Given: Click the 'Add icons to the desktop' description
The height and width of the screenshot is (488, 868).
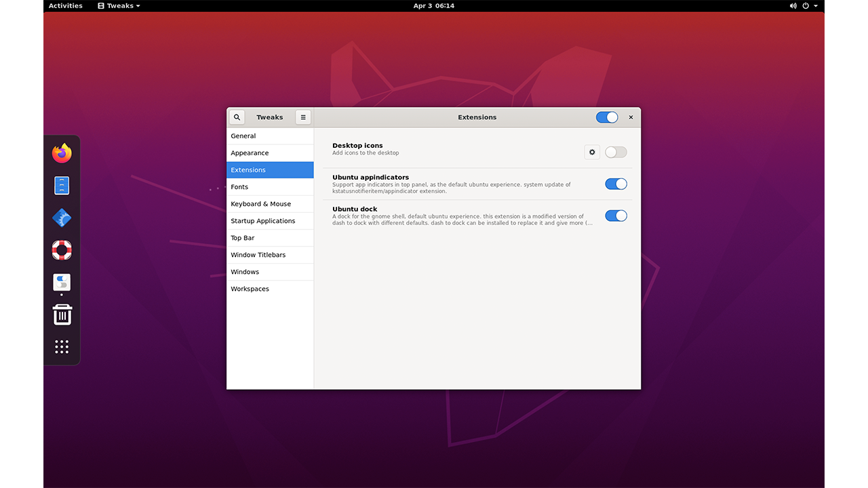Looking at the screenshot, I should (x=366, y=153).
